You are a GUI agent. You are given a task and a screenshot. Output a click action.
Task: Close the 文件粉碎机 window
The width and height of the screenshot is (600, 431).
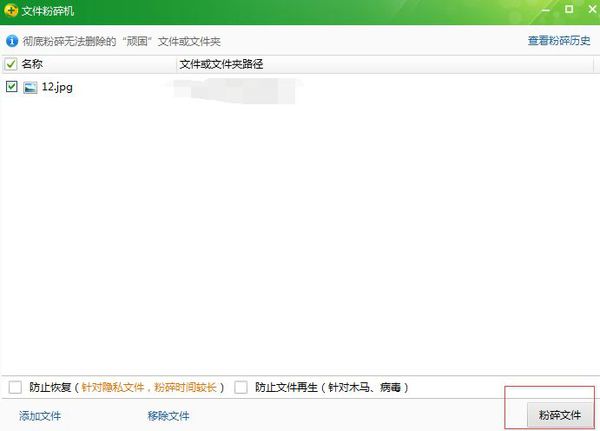pyautogui.click(x=592, y=9)
